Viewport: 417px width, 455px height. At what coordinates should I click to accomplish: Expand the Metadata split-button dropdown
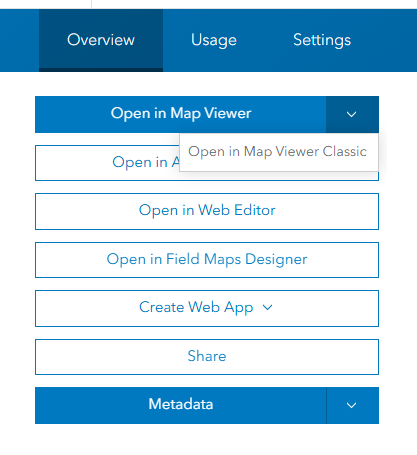(x=353, y=405)
